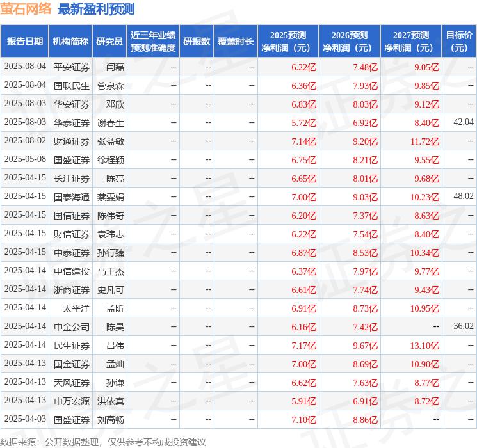Click analyst name 孙谦
Image resolution: width=477 pixels, height=448 pixels.
click(115, 382)
